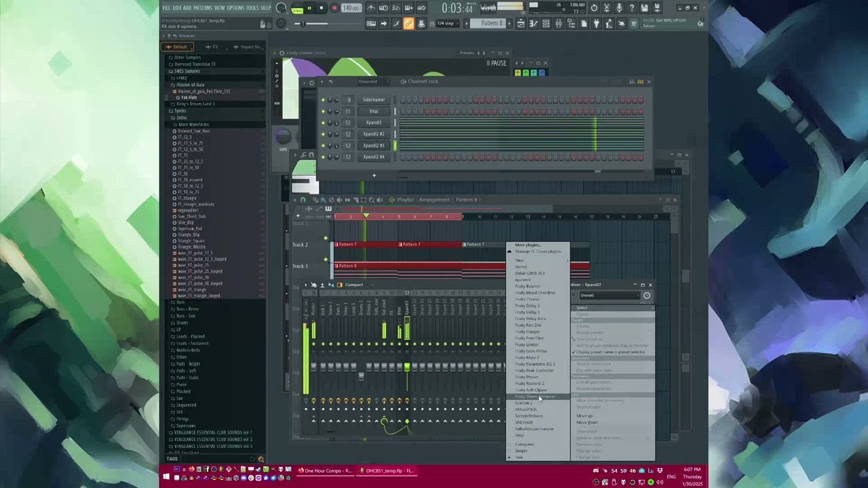Click the undo history icon in top toolbar
Screen dimensions: 868x488
point(594,8)
